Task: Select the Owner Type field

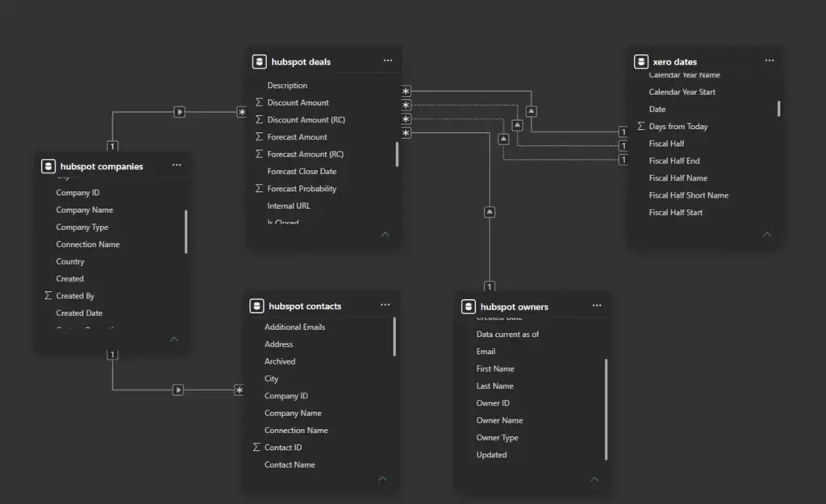Action: pos(497,438)
